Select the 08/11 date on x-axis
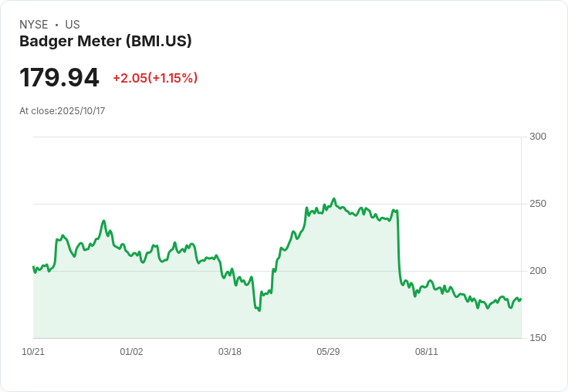Image resolution: width=568 pixels, height=392 pixels. click(x=427, y=352)
